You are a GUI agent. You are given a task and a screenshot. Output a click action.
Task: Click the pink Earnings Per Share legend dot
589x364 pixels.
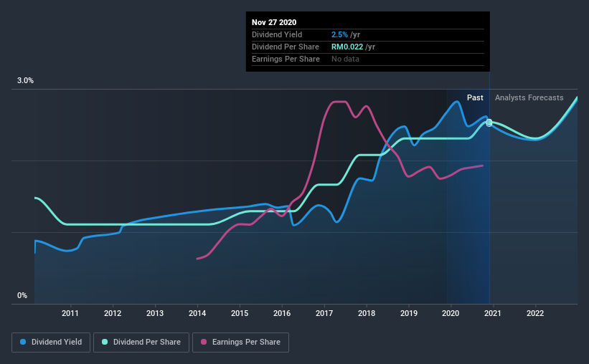(204, 342)
